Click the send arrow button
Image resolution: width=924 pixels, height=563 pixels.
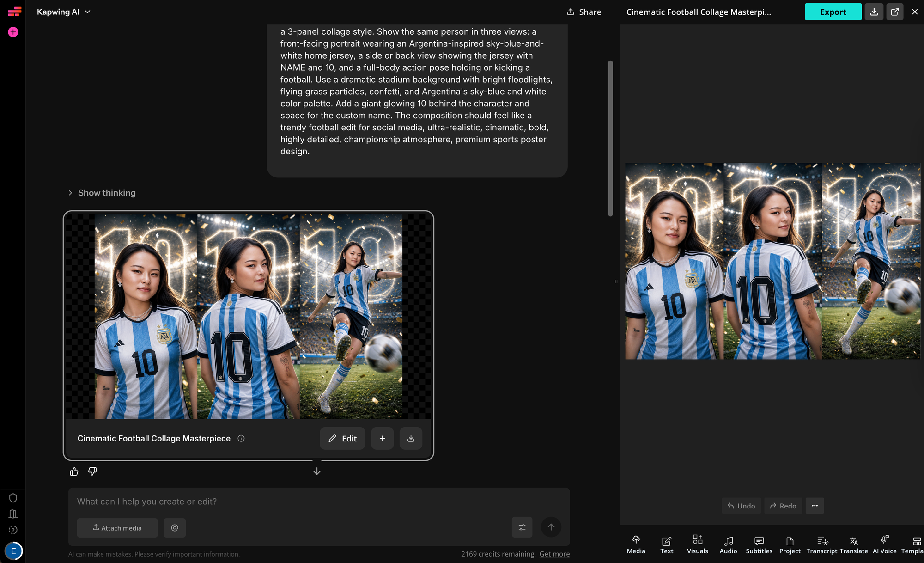(x=551, y=527)
